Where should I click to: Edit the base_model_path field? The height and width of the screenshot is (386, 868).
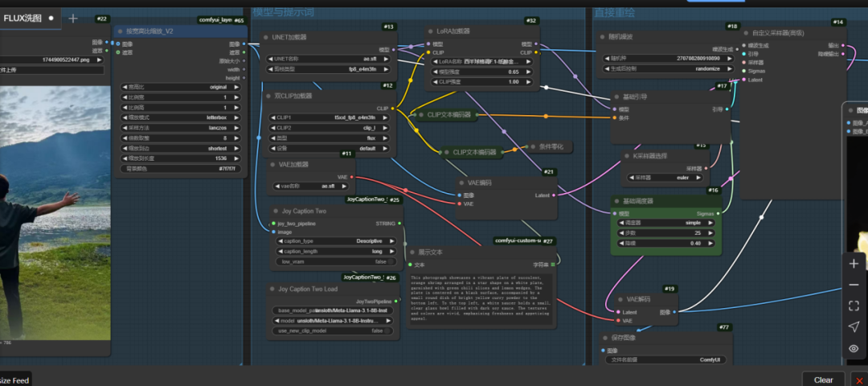pos(333,310)
